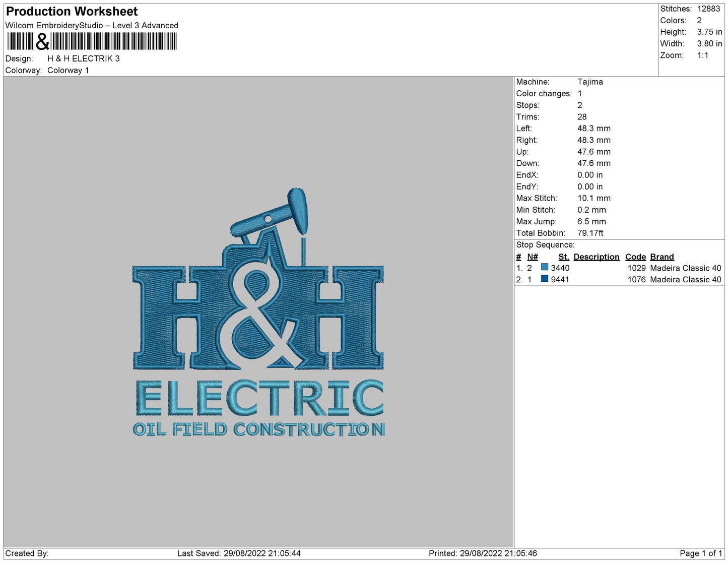Click the 9441 thread color swatch
The image size is (728, 563).
(544, 279)
